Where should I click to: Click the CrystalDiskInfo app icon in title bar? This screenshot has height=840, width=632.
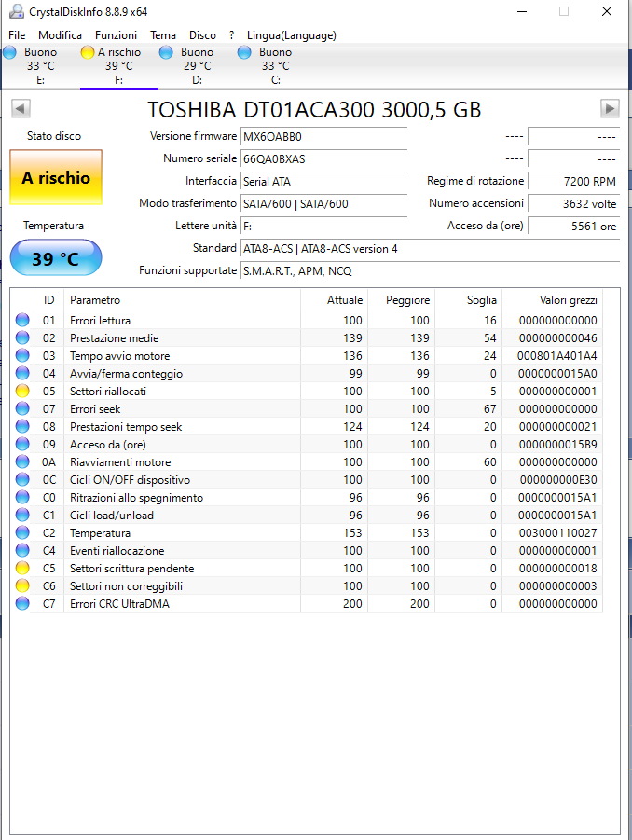(x=17, y=11)
